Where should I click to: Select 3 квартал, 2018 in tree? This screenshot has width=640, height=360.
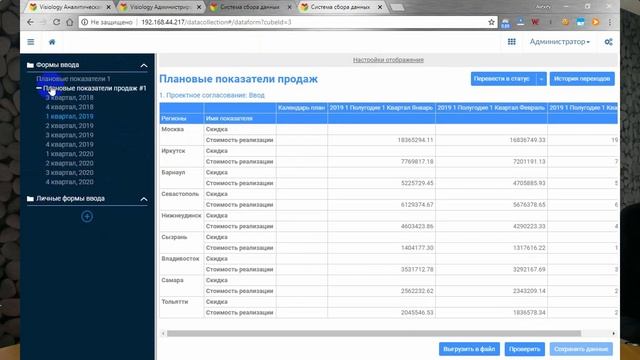69,98
